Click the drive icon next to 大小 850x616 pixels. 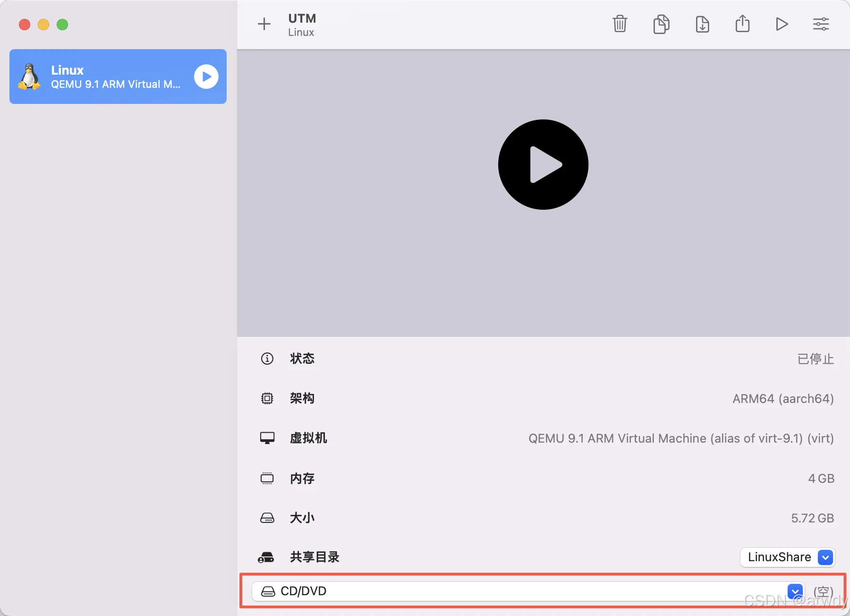pos(267,518)
